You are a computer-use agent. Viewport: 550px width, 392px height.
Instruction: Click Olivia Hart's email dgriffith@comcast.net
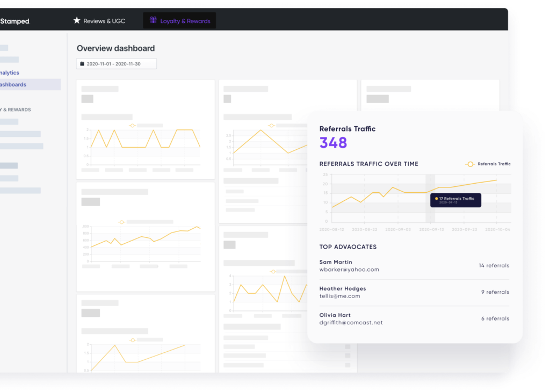pyautogui.click(x=351, y=323)
